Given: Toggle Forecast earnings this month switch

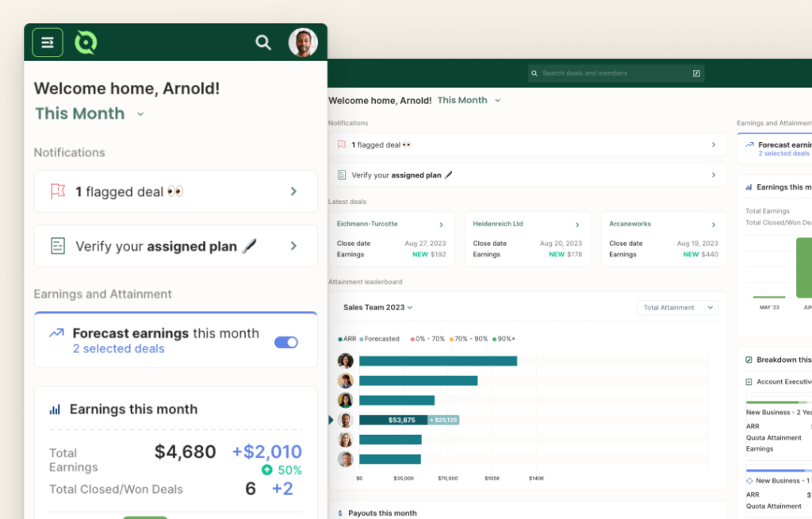Looking at the screenshot, I should pos(285,342).
